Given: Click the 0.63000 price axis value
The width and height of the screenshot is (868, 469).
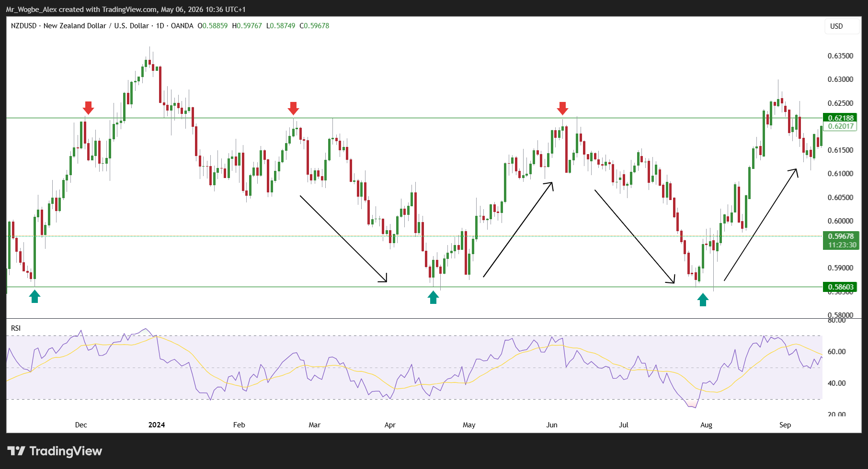Looking at the screenshot, I should [840, 79].
